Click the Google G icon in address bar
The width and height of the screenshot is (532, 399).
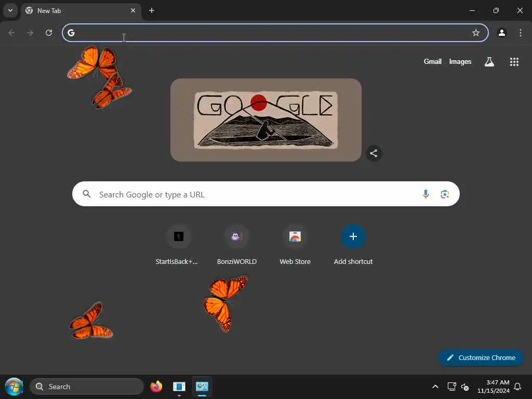tap(71, 33)
